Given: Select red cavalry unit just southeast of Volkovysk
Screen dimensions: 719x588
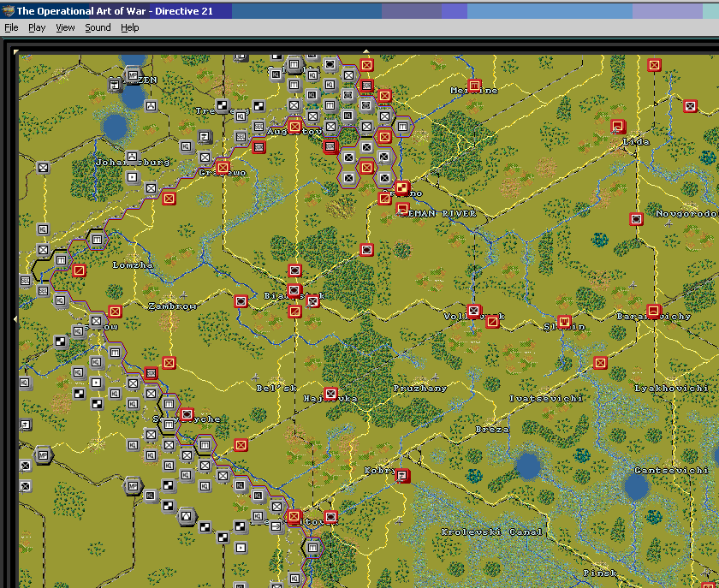Looking at the screenshot, I should (492, 322).
